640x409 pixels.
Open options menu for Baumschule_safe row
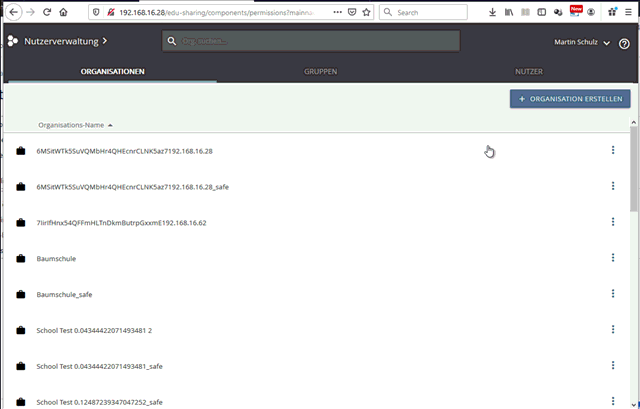[x=613, y=294]
